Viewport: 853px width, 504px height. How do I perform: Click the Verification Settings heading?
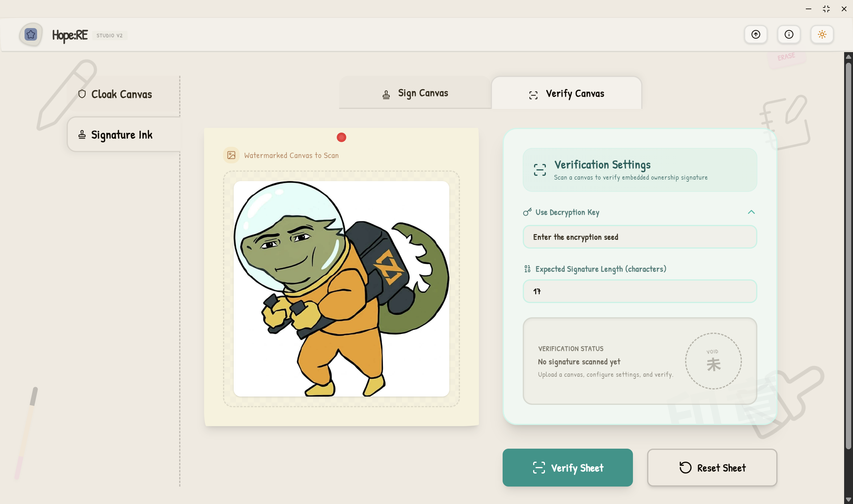[602, 165]
